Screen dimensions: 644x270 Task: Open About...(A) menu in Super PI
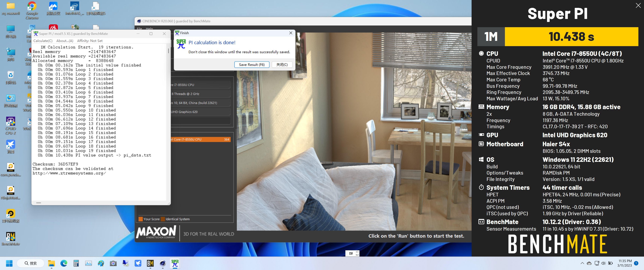tap(65, 41)
